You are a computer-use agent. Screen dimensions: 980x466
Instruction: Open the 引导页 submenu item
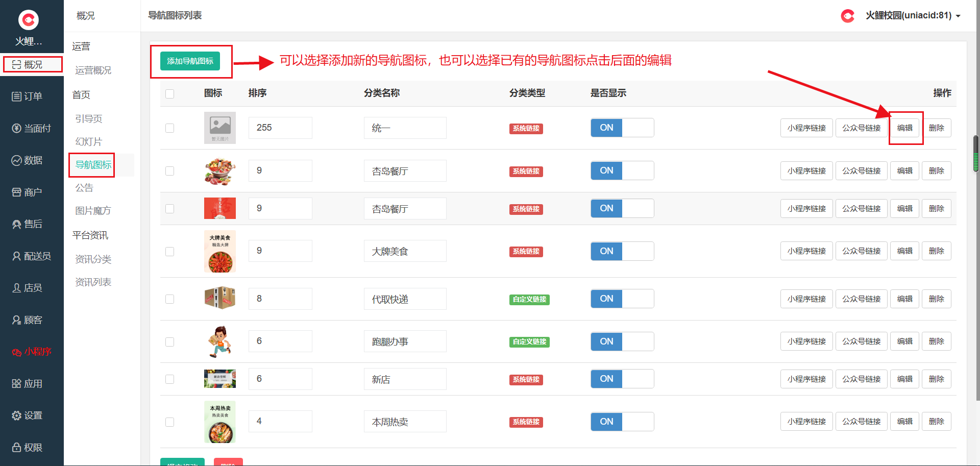click(89, 119)
